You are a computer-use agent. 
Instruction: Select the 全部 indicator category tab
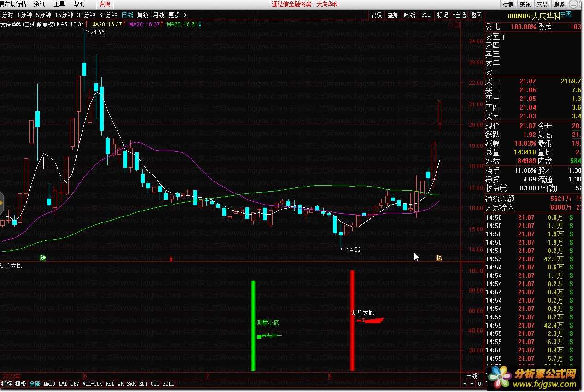pyautogui.click(x=35, y=384)
